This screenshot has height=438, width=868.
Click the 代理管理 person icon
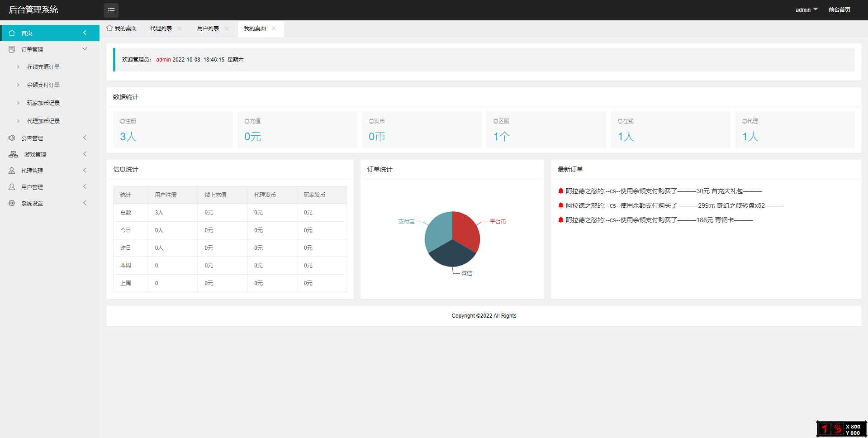[x=12, y=171]
